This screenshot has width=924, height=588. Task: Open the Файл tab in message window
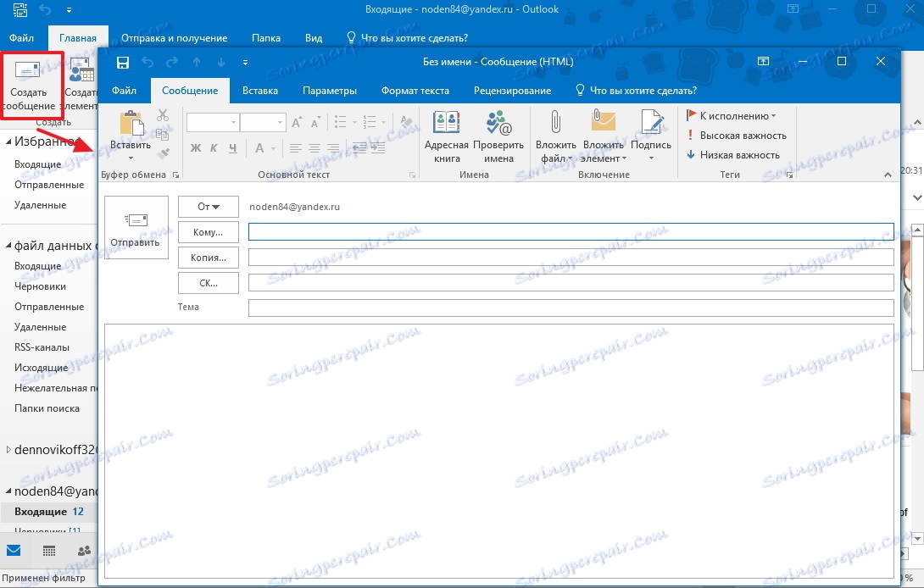[125, 91]
